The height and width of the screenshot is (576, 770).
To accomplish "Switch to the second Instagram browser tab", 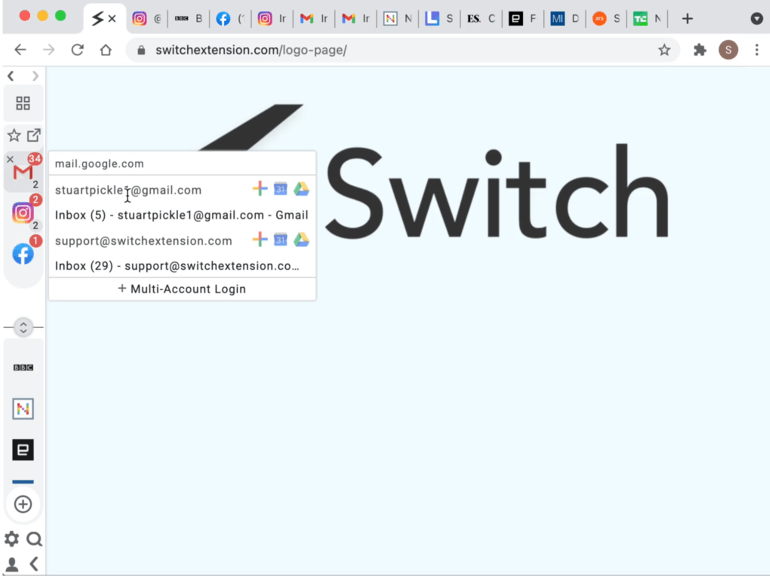I will click(272, 19).
